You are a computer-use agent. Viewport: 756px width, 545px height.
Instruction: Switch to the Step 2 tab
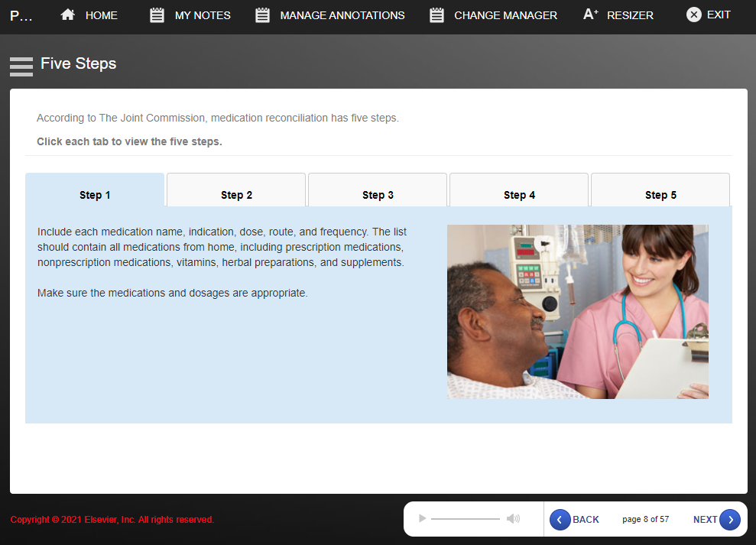236,195
